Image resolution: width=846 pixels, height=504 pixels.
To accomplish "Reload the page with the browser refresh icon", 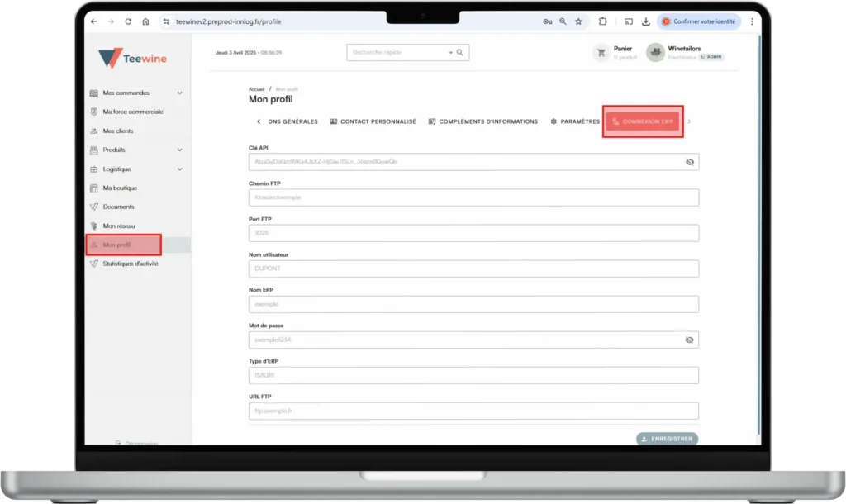I will click(x=128, y=21).
